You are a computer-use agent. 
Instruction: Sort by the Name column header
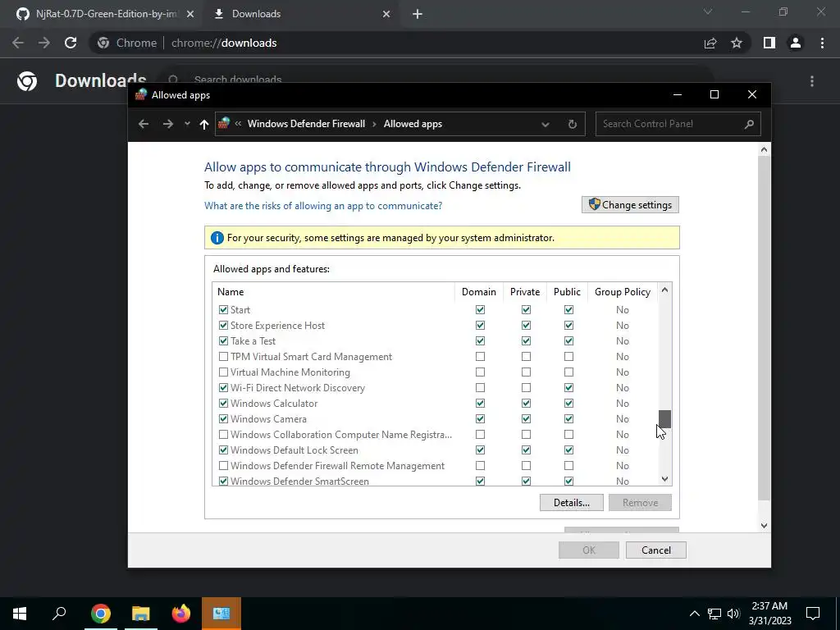[x=334, y=292]
